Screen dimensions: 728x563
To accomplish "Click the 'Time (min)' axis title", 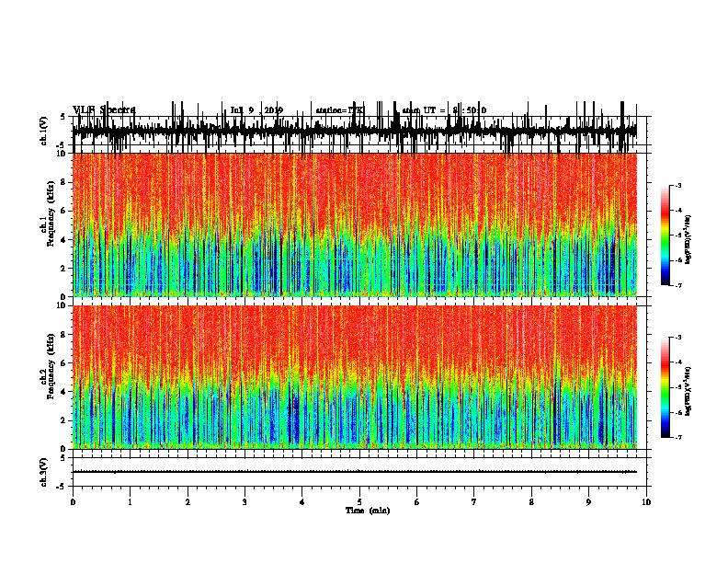I will (x=368, y=511).
